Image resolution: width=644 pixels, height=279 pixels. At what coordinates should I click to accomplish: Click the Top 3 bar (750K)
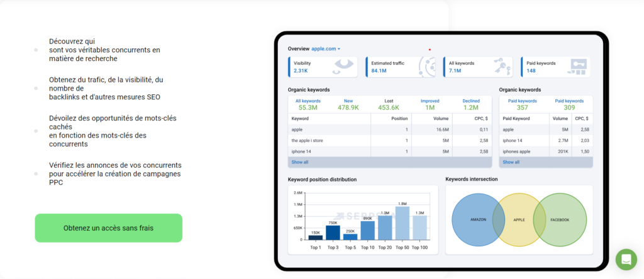[x=333, y=232]
